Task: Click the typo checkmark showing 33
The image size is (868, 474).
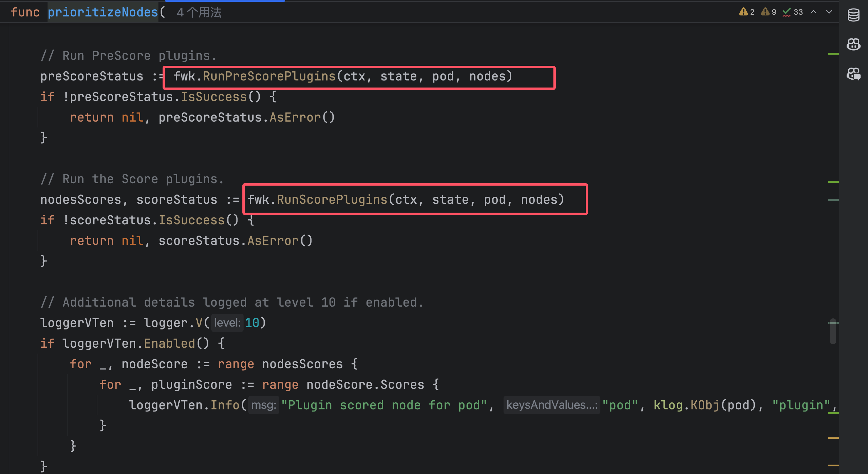Action: [x=793, y=12]
